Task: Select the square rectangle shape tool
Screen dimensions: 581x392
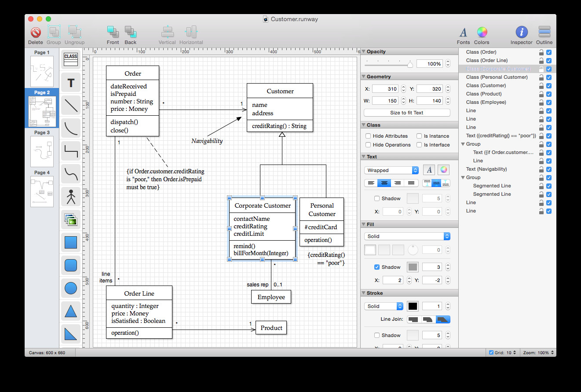Action: click(70, 242)
